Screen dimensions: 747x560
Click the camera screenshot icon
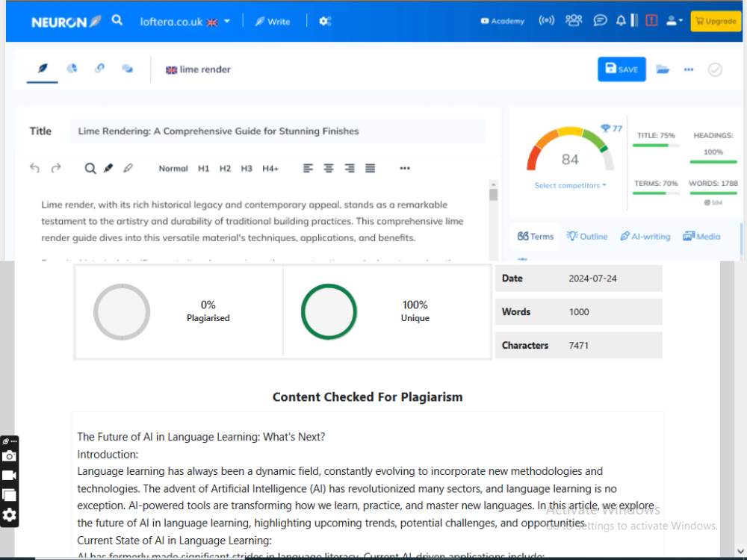(9, 456)
